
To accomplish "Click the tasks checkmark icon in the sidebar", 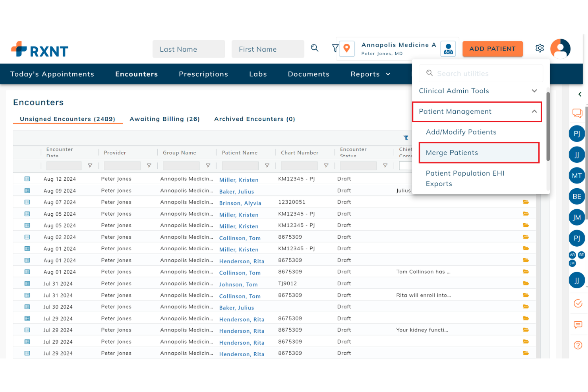I will pos(578,303).
